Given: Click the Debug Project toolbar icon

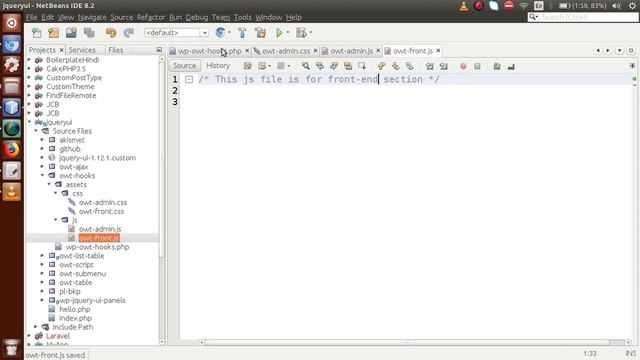Looking at the screenshot, I should (x=301, y=33).
